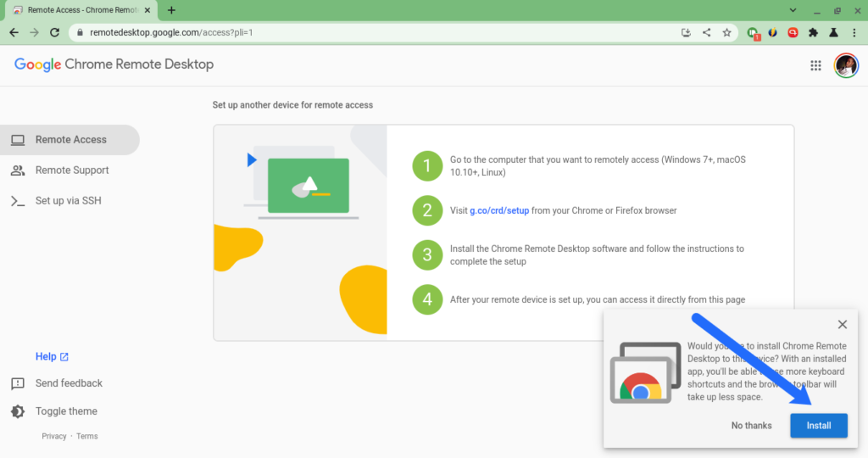Click 'Set up another device for remote access' heading
This screenshot has height=458, width=868.
click(292, 105)
